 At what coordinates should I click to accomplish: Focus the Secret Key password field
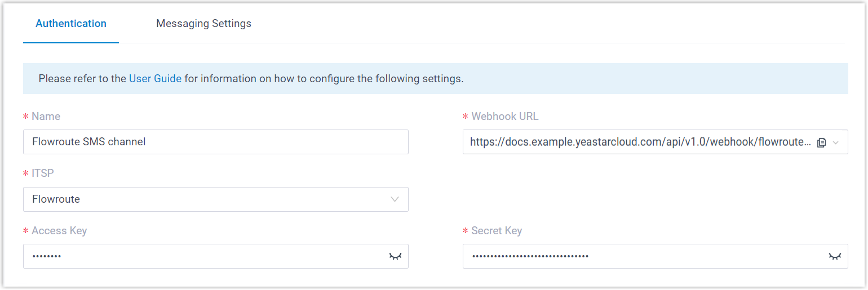tap(643, 256)
